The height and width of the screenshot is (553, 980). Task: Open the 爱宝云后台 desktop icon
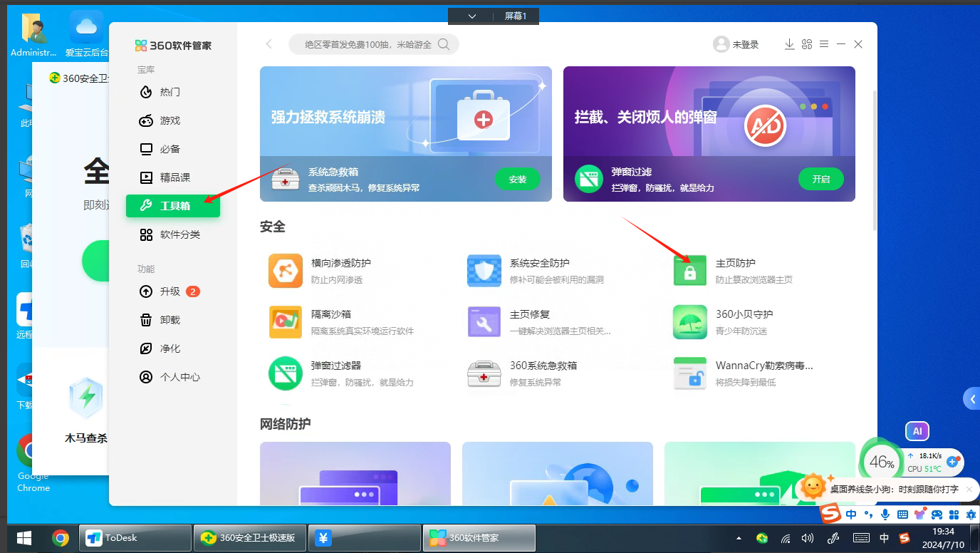(x=87, y=34)
